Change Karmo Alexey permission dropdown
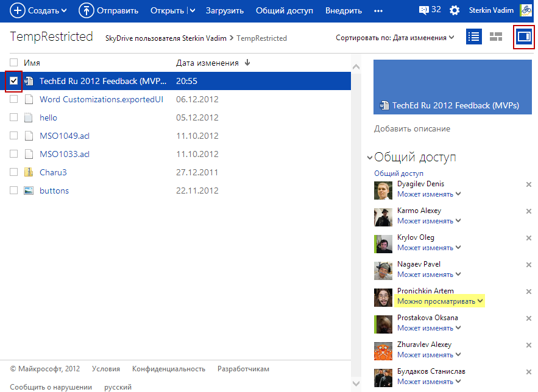The width and height of the screenshot is (538, 392). pyautogui.click(x=429, y=221)
